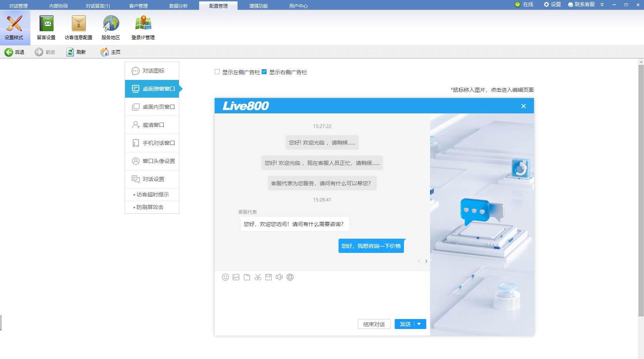644x359 pixels.
Task: Click the speaker sound icon in chat toolbar
Action: (x=279, y=277)
